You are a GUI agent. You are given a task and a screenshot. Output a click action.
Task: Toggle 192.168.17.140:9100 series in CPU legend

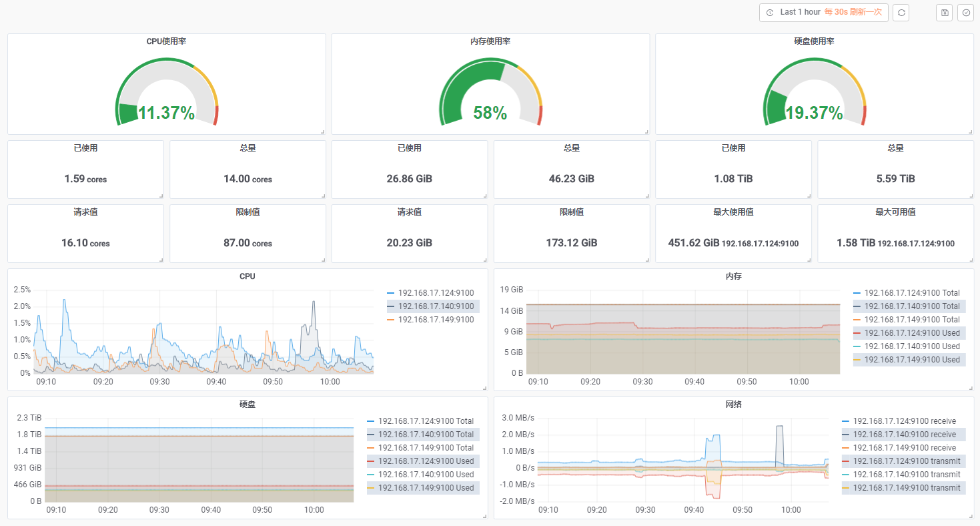436,306
